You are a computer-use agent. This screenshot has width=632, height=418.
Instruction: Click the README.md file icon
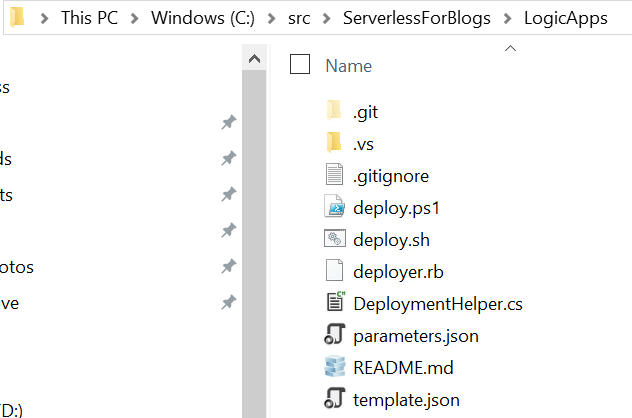coord(335,367)
